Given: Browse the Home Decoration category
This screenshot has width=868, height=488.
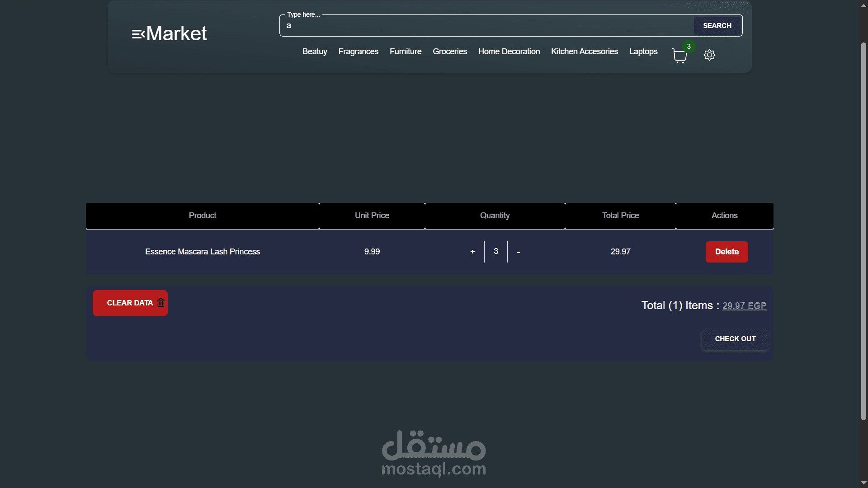Looking at the screenshot, I should 509,52.
